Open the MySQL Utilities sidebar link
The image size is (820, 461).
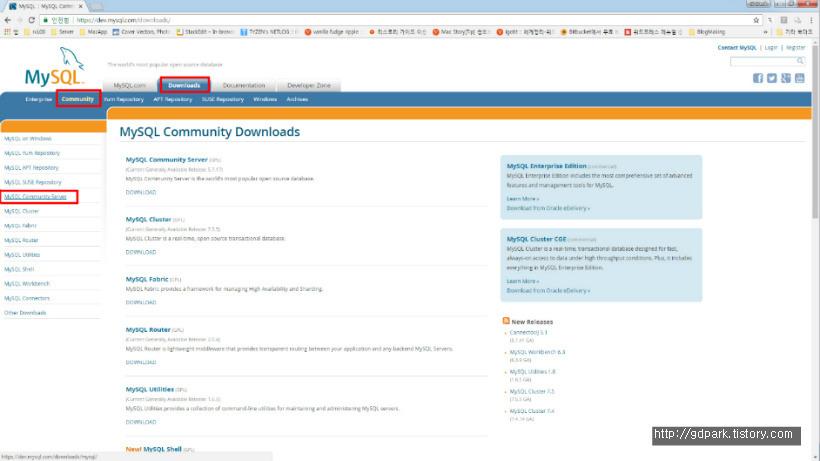point(22,255)
